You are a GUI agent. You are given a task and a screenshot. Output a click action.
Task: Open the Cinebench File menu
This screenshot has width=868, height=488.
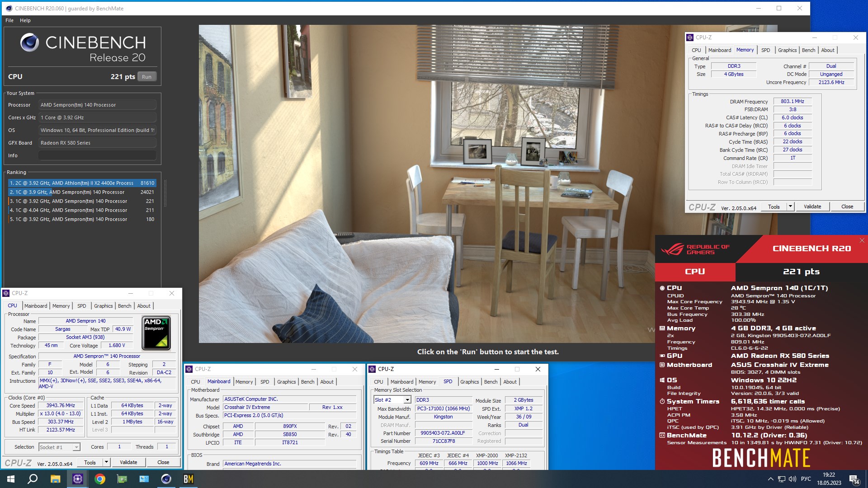[x=9, y=20]
